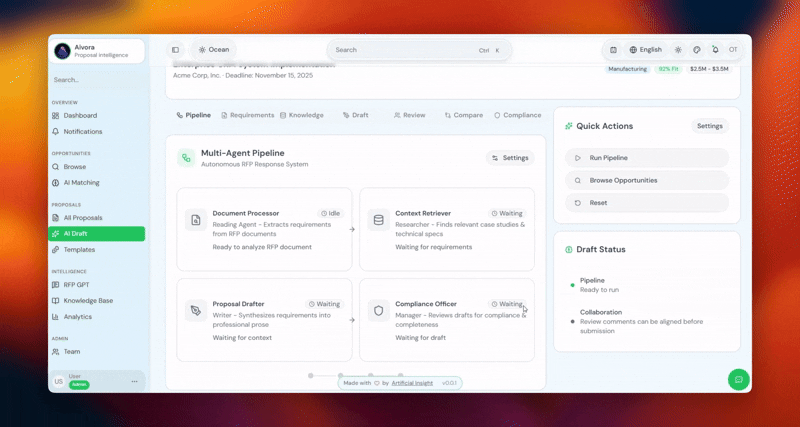Click the Run Pipeline button
Screen dimensions: 800x427
(x=646, y=158)
